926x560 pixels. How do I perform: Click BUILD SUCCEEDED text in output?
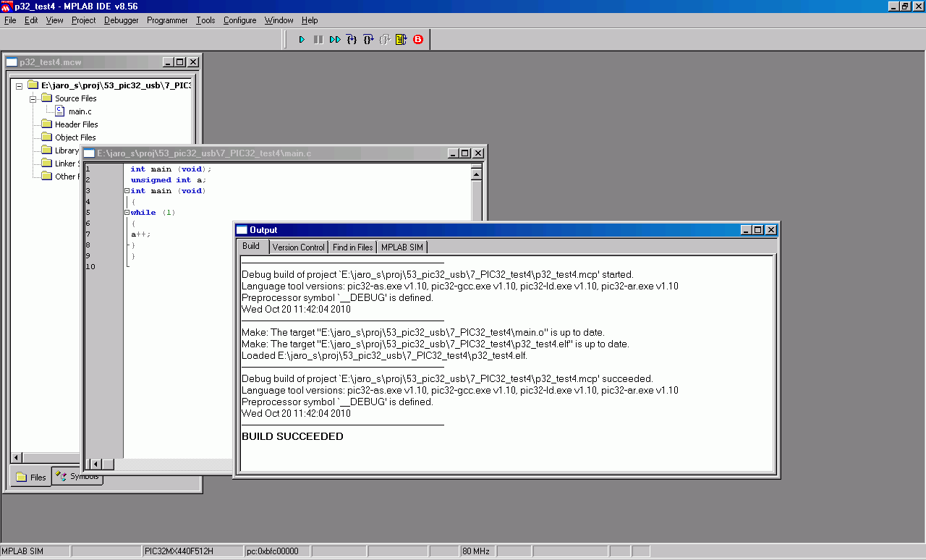tap(292, 436)
